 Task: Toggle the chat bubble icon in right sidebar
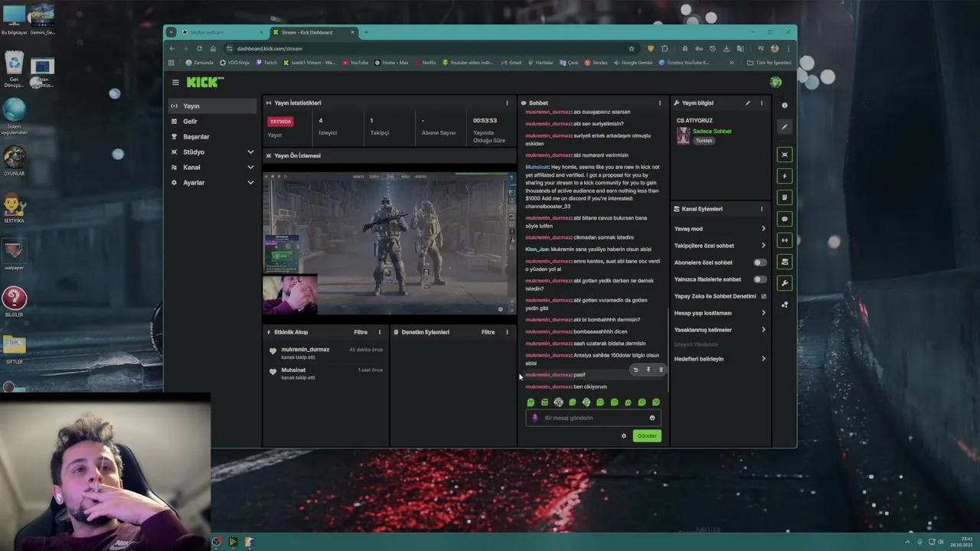[784, 219]
